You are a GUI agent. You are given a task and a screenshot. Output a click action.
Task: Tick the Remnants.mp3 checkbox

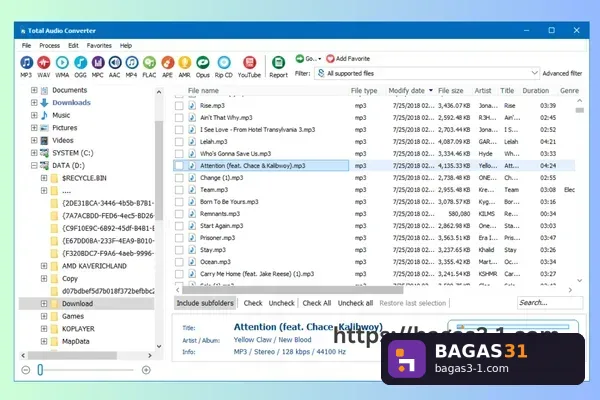pyautogui.click(x=179, y=214)
